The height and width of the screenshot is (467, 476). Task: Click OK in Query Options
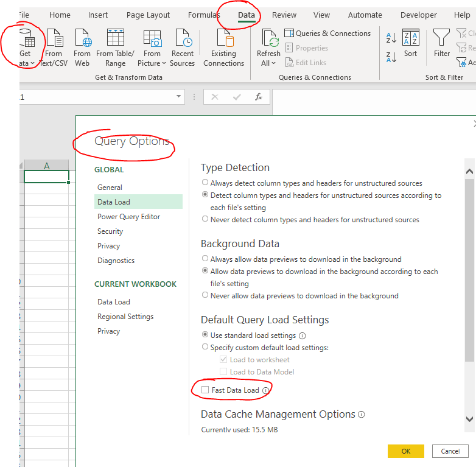405,451
